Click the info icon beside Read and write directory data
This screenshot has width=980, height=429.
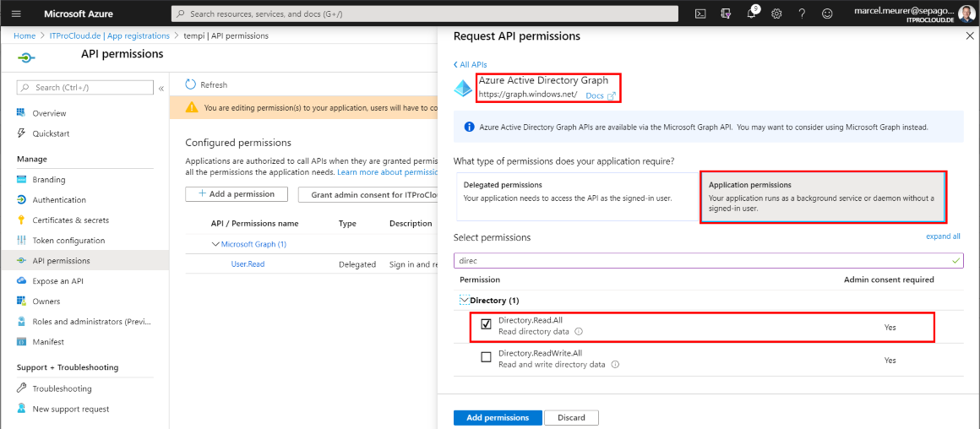pyautogui.click(x=615, y=365)
